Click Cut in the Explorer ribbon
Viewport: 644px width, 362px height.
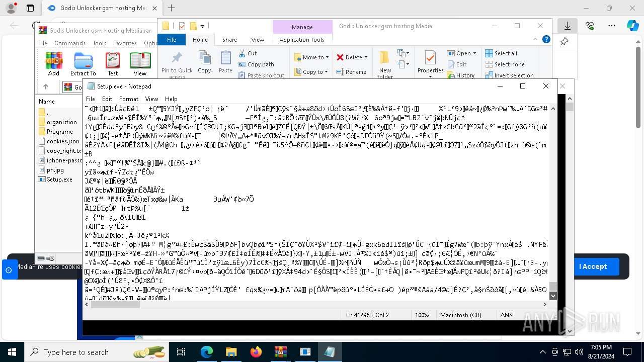click(x=248, y=53)
